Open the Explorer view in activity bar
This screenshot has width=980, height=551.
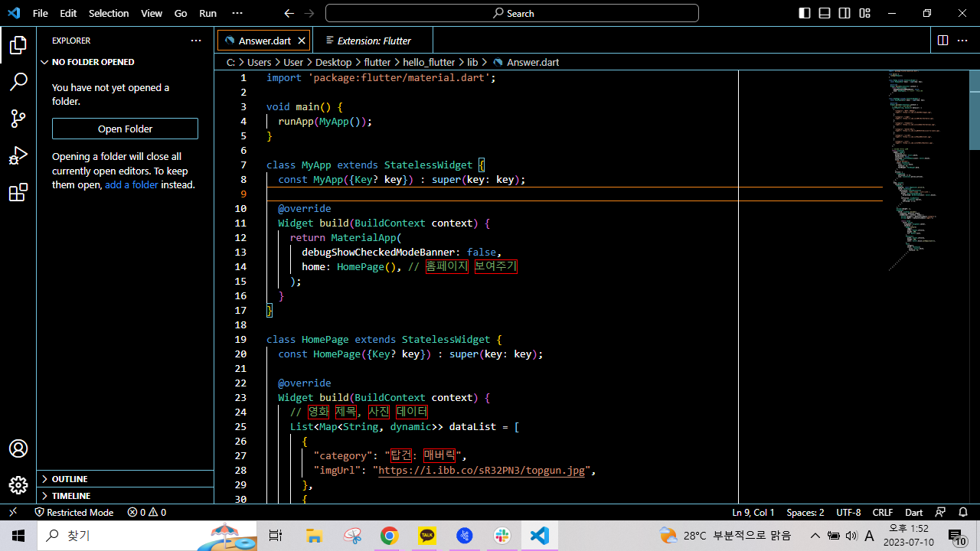coord(18,45)
